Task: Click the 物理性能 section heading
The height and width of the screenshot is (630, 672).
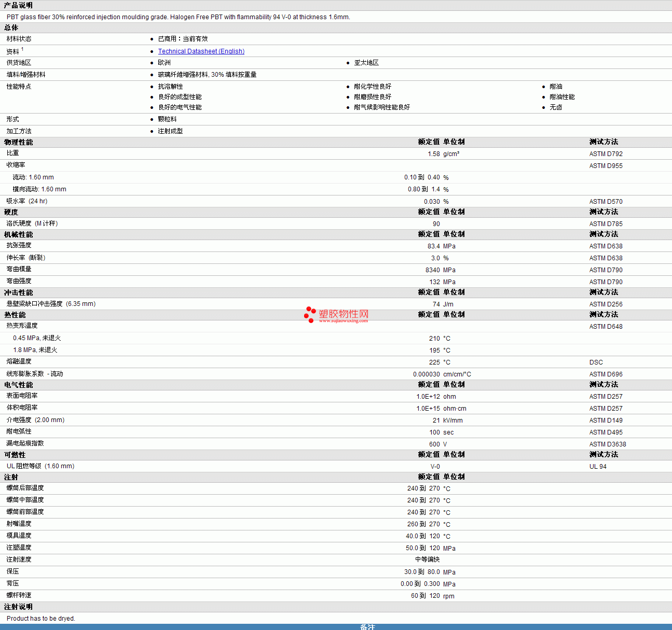Action: pos(18,142)
